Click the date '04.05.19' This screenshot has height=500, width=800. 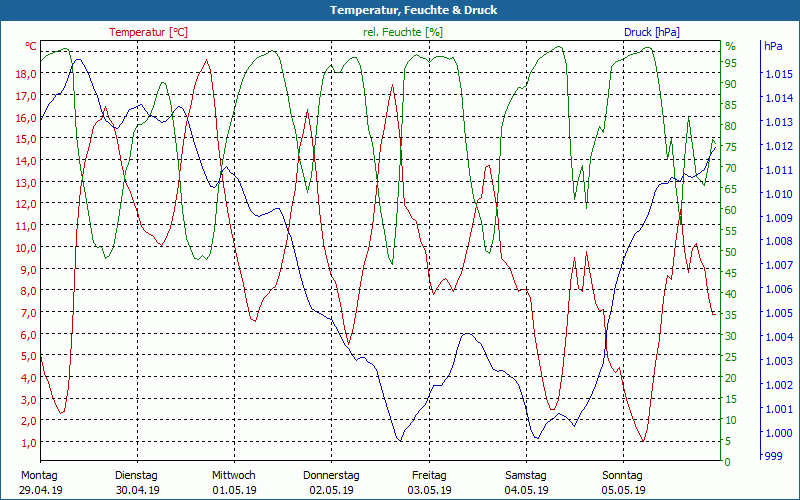(x=526, y=490)
